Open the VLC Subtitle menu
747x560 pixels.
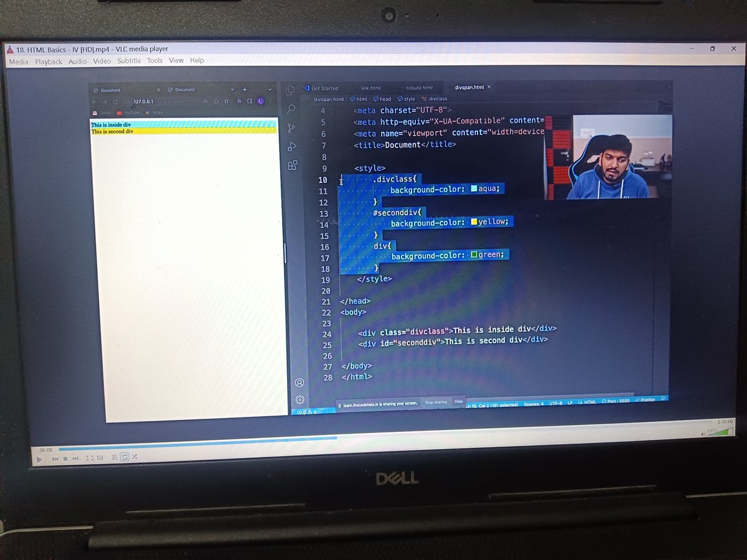(129, 61)
